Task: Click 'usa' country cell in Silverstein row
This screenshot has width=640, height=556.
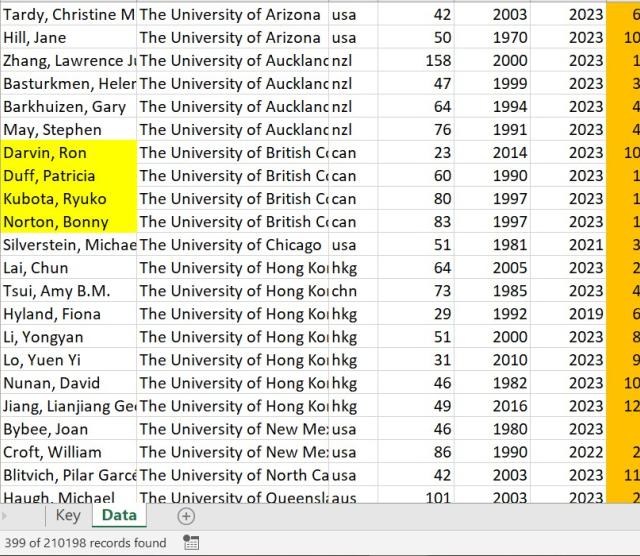Action: (x=353, y=245)
